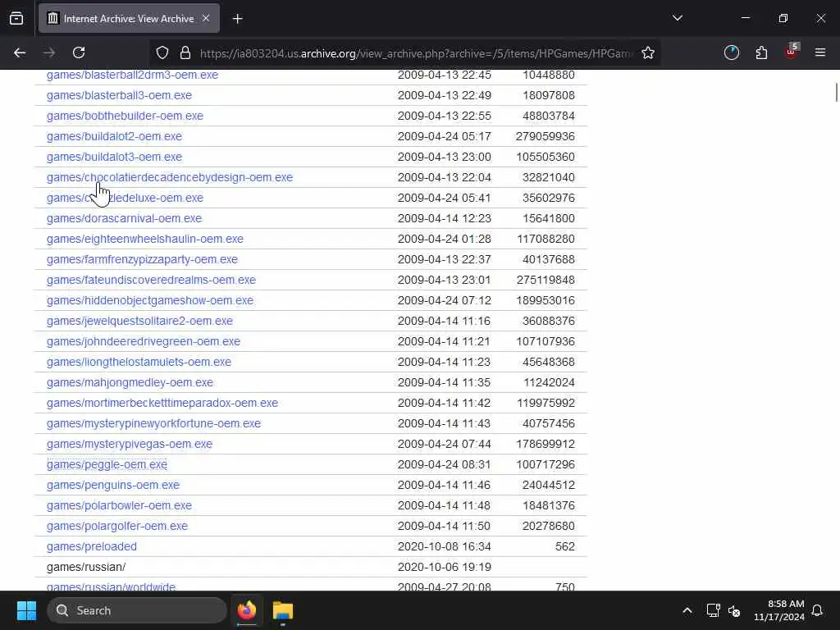Open games/liongthelostamulets-oem.exe link
Screen dimensions: 840x630
click(x=139, y=362)
